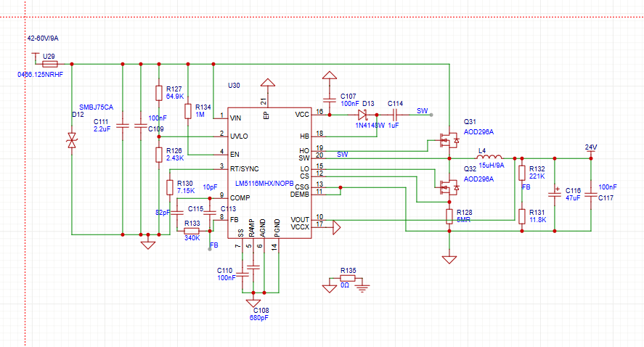The width and height of the screenshot is (644, 347).
Task: Select resistor R134 1M symbol
Action: click(x=188, y=111)
